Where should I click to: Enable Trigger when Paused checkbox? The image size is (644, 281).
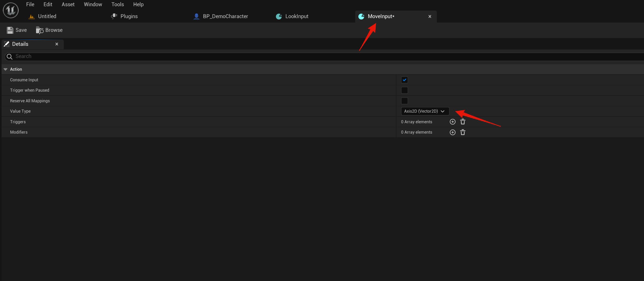[404, 90]
